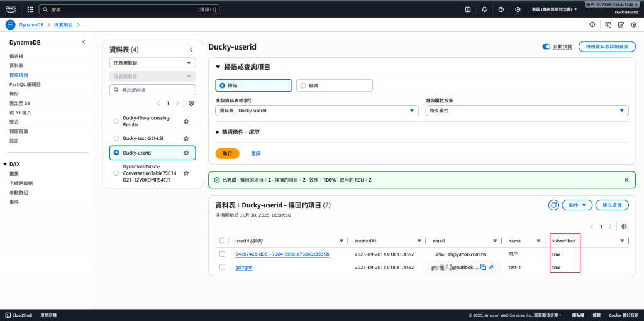Open the Actions dropdown button
The height and width of the screenshot is (321, 644).
(x=577, y=205)
